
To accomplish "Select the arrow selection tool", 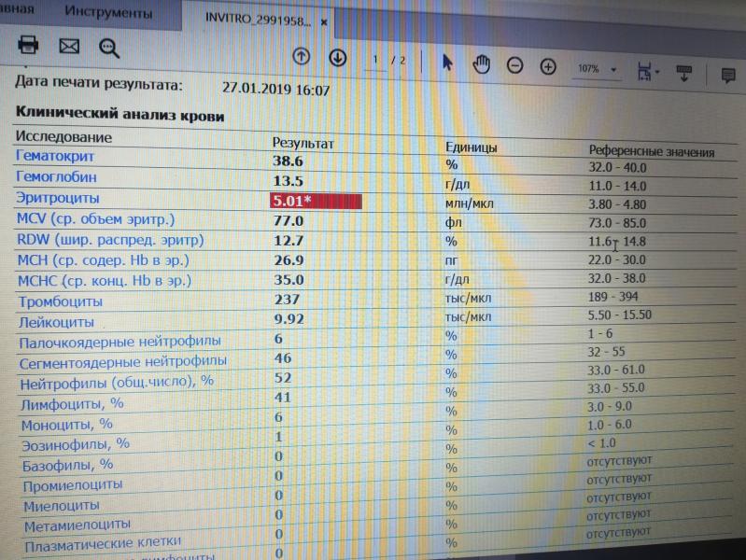I will pos(446,63).
